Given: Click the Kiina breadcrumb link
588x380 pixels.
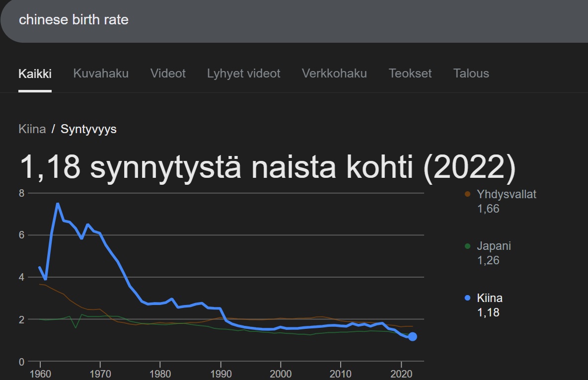Looking at the screenshot, I should tap(32, 129).
